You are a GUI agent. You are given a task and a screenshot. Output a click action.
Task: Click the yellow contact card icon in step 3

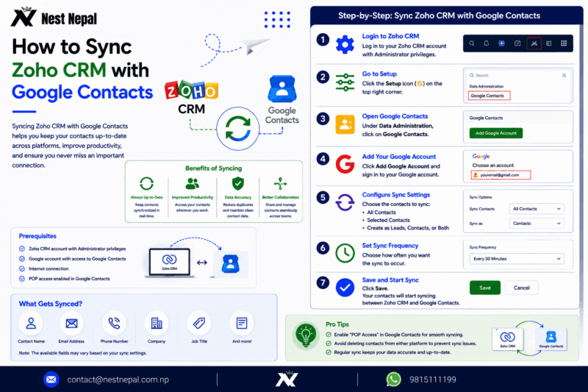345,124
